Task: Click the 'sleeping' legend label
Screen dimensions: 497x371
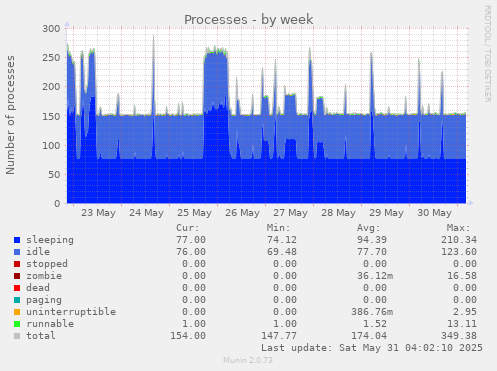Action: 50,240
